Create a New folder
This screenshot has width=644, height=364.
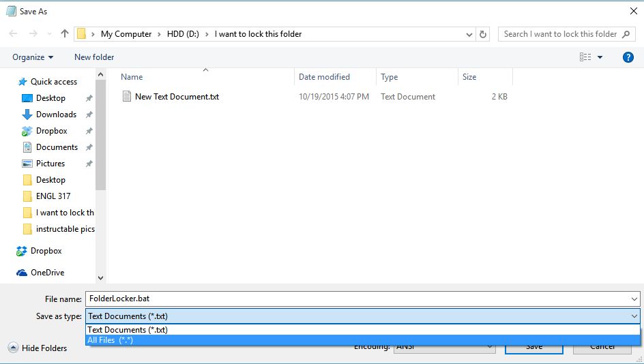pyautogui.click(x=94, y=57)
